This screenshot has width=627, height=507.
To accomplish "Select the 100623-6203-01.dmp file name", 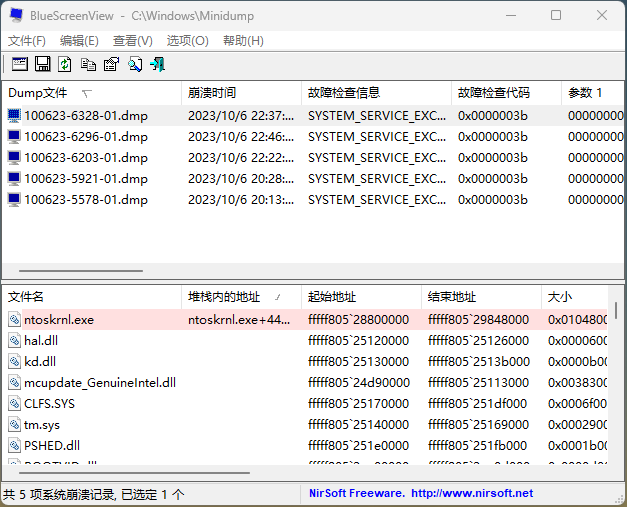I will tap(86, 158).
